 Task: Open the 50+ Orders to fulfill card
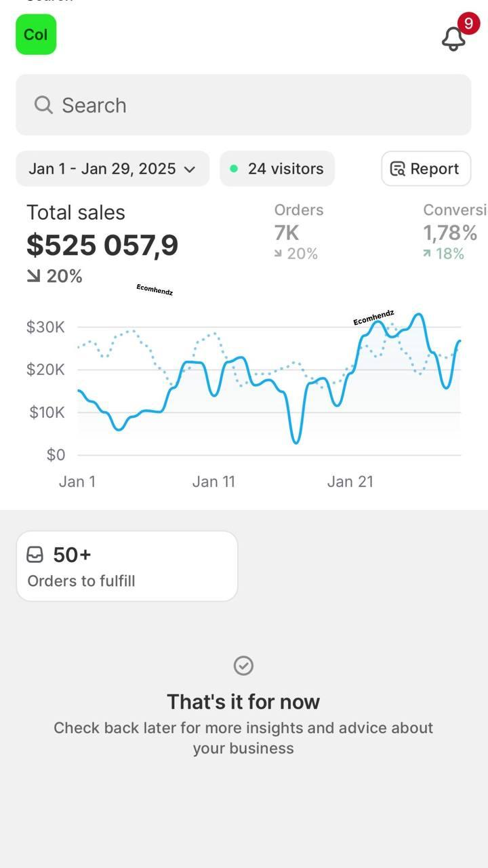pos(127,566)
